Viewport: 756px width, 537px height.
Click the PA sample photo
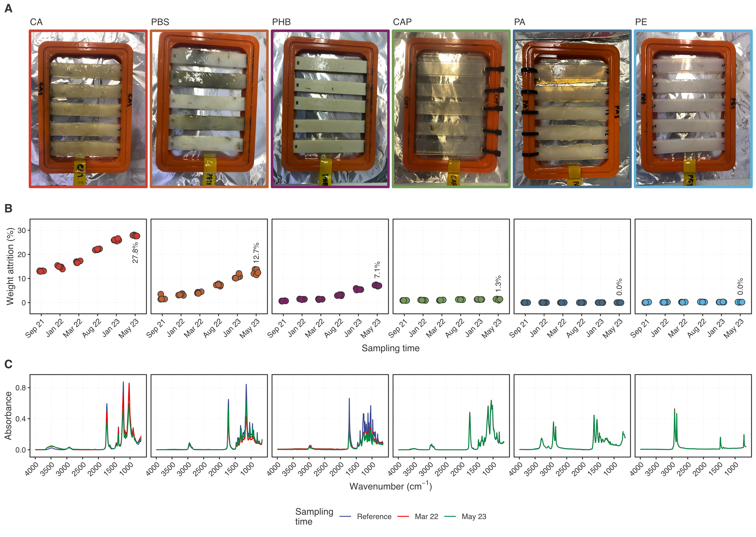(572, 109)
